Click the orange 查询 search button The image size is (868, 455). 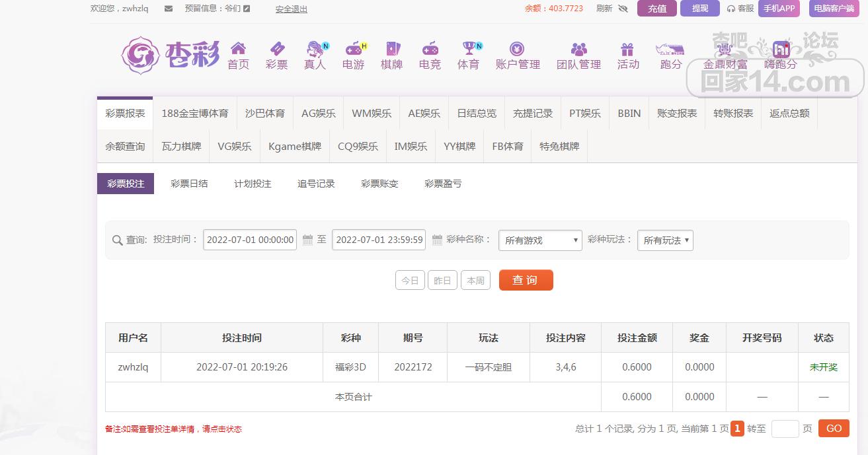pyautogui.click(x=526, y=280)
